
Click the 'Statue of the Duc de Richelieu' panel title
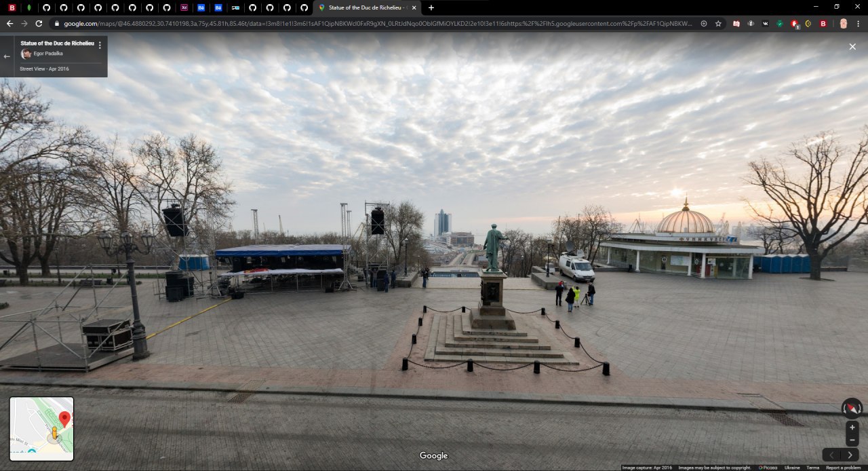[x=58, y=43]
